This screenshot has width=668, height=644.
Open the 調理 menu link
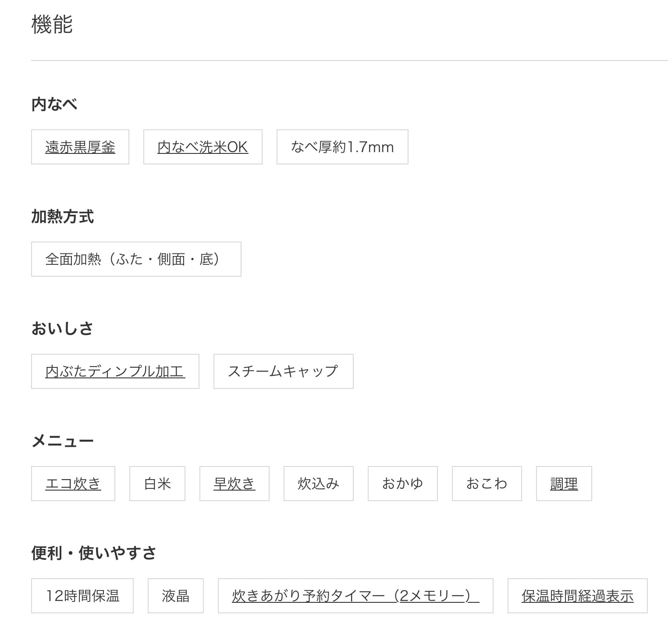(x=564, y=484)
